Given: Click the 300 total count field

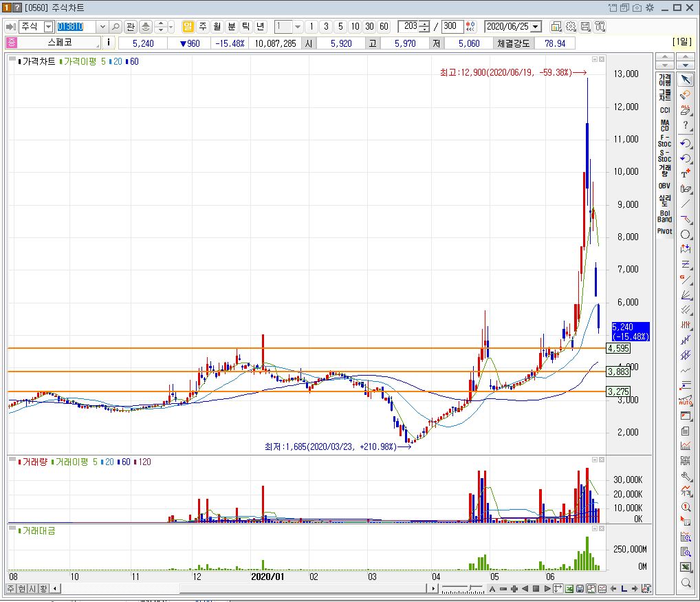Looking at the screenshot, I should [452, 27].
